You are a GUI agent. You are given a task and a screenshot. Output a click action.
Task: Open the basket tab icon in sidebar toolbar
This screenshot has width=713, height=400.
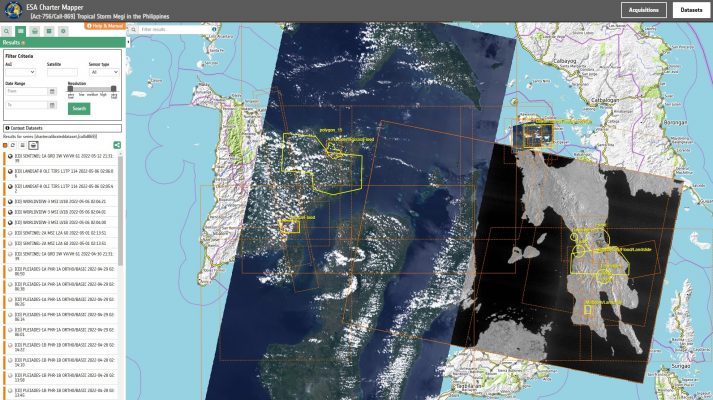35,31
